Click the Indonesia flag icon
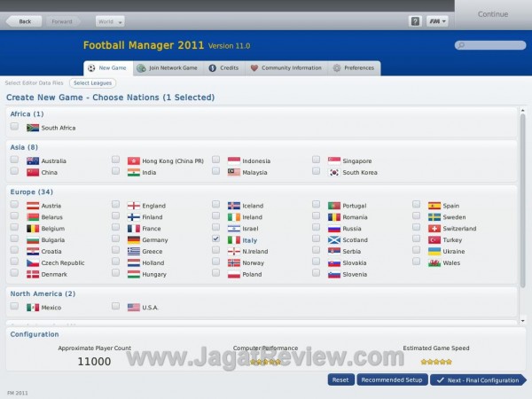The height and width of the screenshot is (399, 532). (234, 160)
